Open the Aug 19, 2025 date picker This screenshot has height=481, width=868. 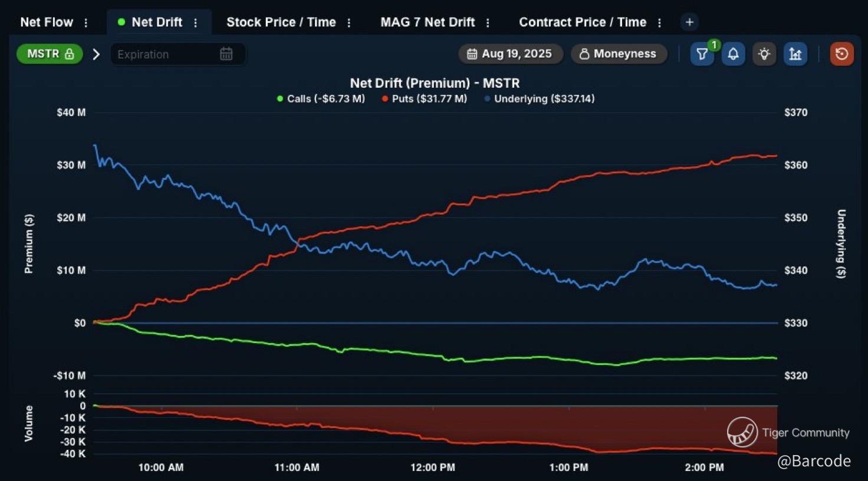(510, 54)
